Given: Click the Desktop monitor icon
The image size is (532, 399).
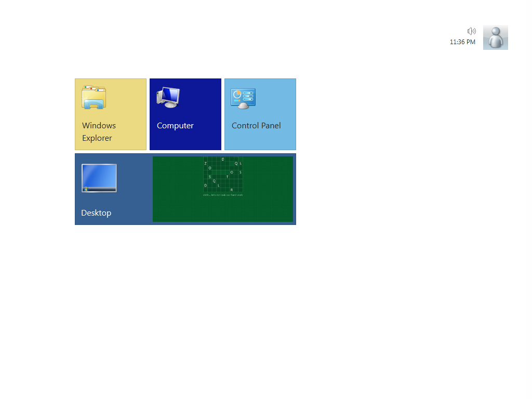Looking at the screenshot, I should tap(99, 178).
